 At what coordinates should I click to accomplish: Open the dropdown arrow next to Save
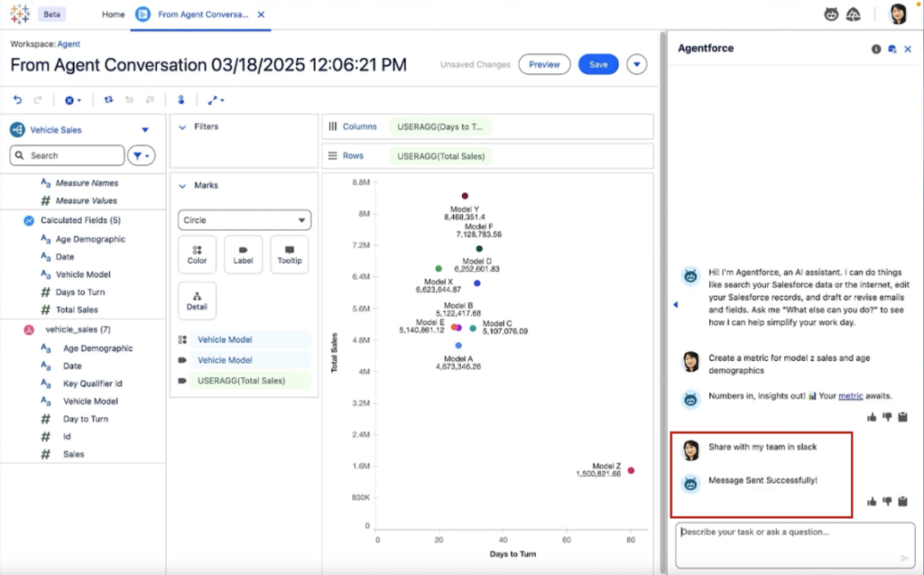636,64
